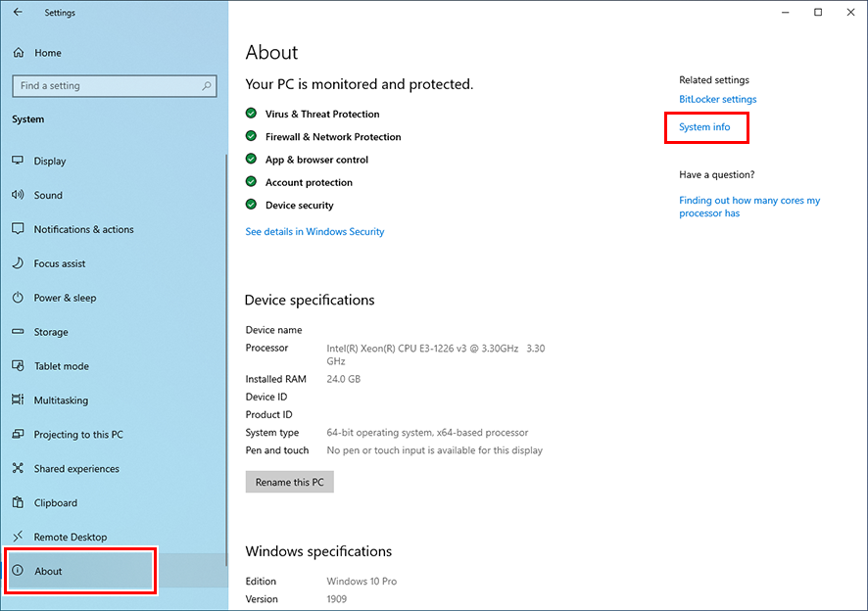Click the green Virus & Threat Protection checkmark
The image size is (868, 611).
tap(253, 114)
